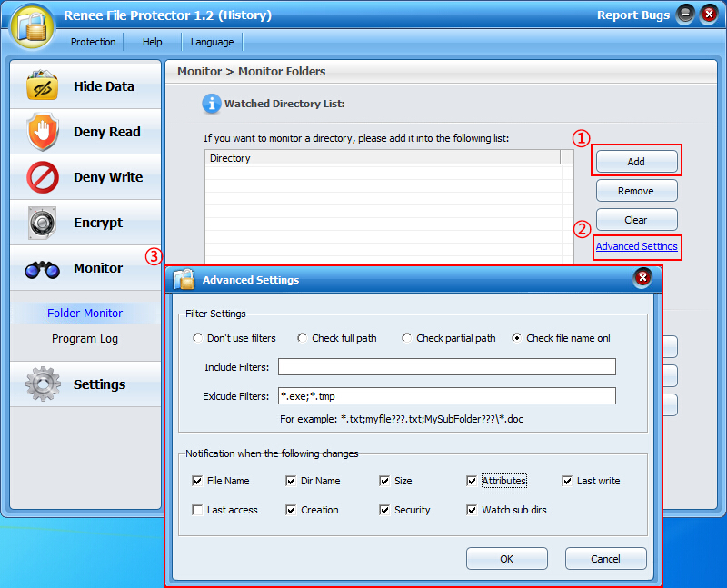
Task: Click into the Include Filters field
Action: 446,367
